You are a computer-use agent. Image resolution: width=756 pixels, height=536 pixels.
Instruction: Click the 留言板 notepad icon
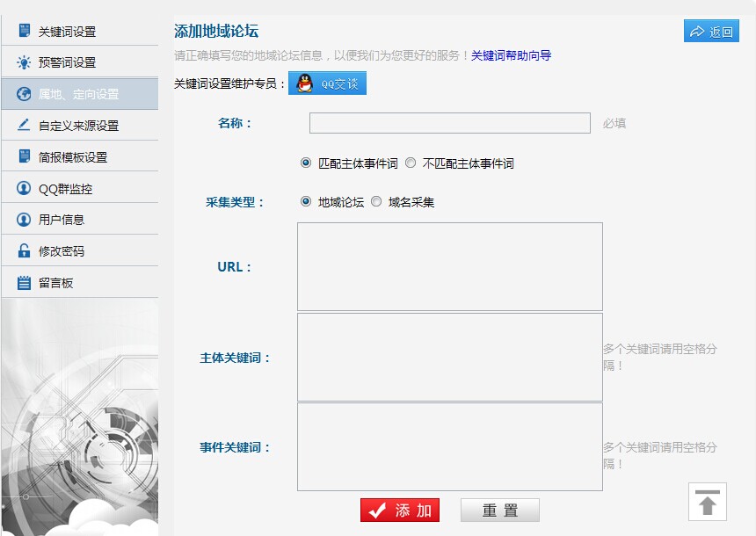[x=24, y=283]
